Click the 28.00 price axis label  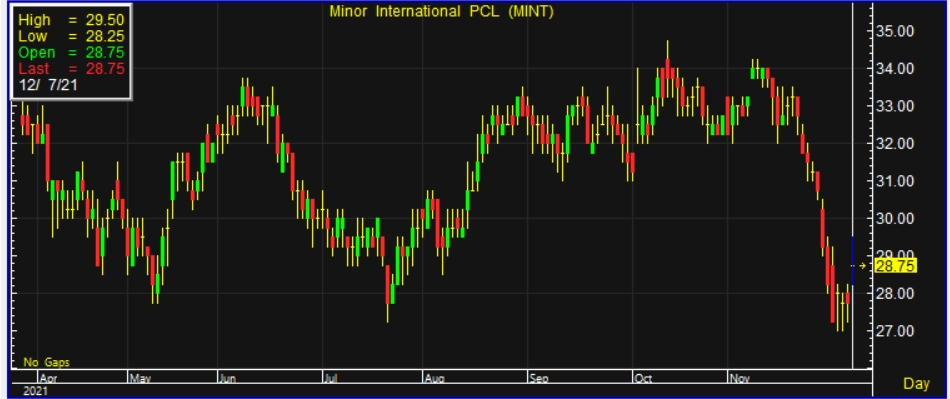(x=895, y=294)
